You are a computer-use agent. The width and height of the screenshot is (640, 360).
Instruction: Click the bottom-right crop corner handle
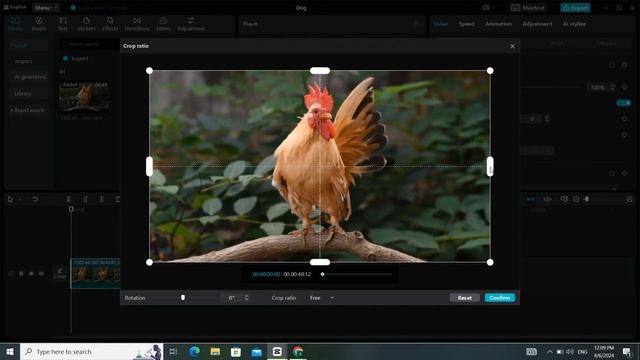(490, 262)
